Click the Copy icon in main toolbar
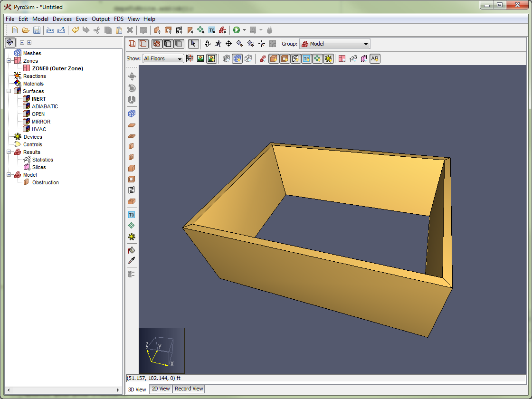The width and height of the screenshot is (532, 399). click(108, 30)
